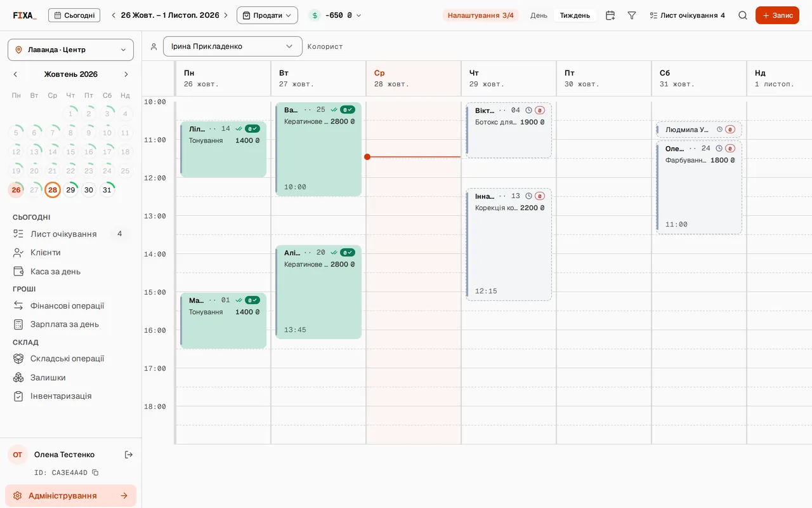812x508 pixels.
Task: Open the calendar-plus icon in top bar
Action: 610,15
